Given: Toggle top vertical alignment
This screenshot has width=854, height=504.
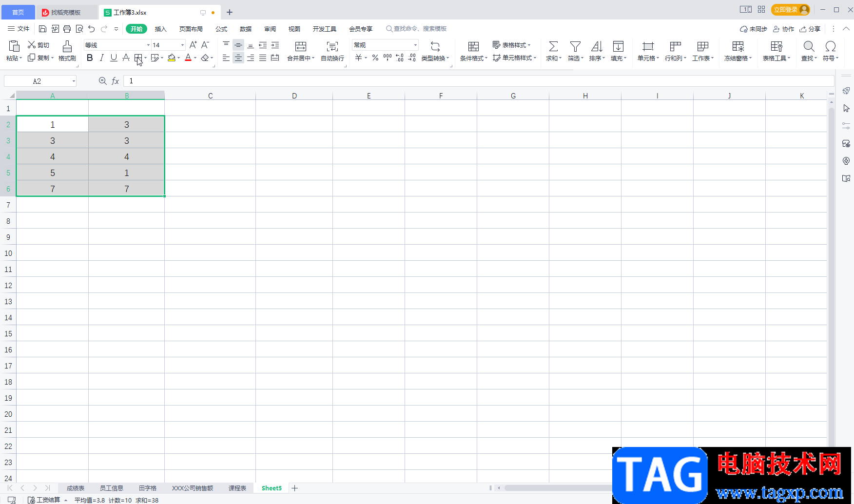Looking at the screenshot, I should pyautogui.click(x=226, y=45).
